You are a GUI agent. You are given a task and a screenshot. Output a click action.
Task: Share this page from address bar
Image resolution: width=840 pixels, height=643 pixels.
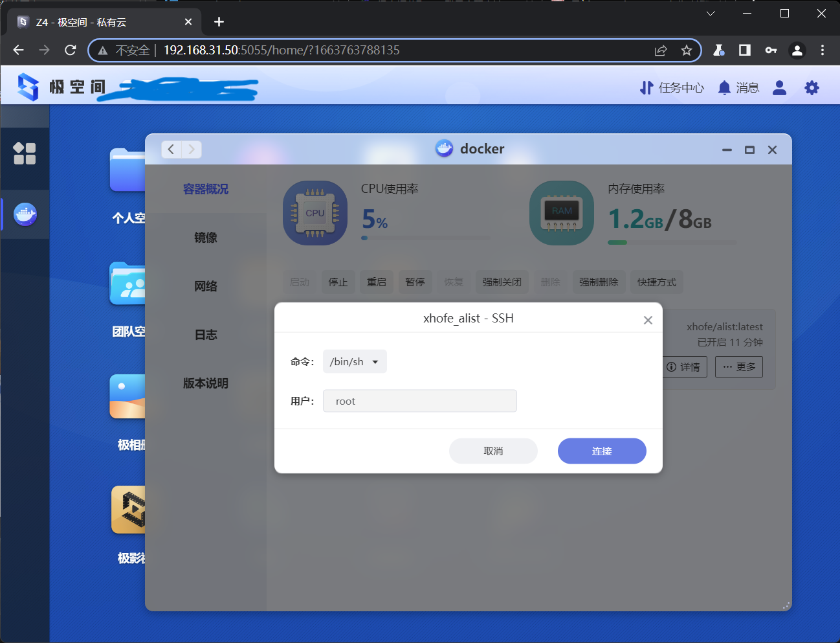(x=661, y=50)
